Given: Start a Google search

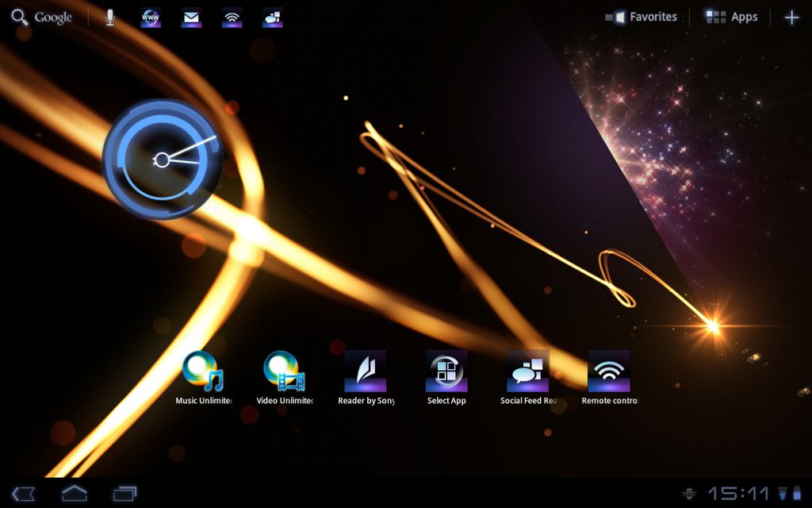Looking at the screenshot, I should 42,16.
